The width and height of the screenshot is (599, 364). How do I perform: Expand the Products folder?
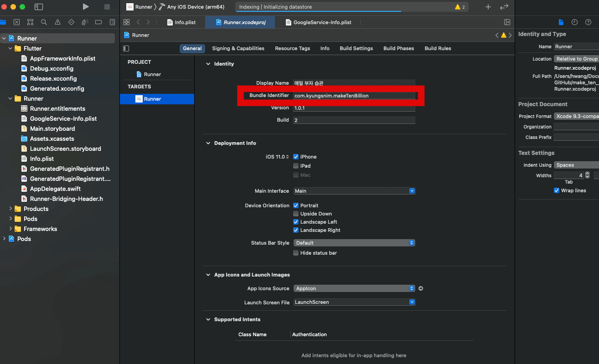[10, 209]
